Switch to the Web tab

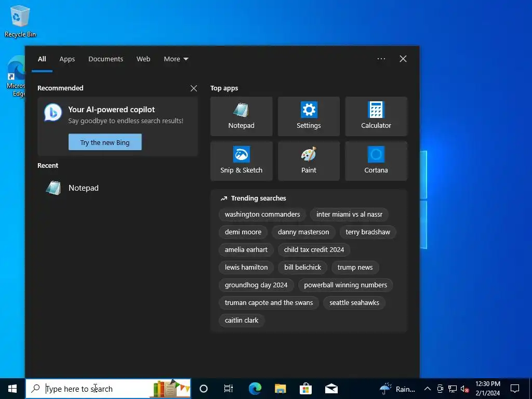[x=143, y=59]
